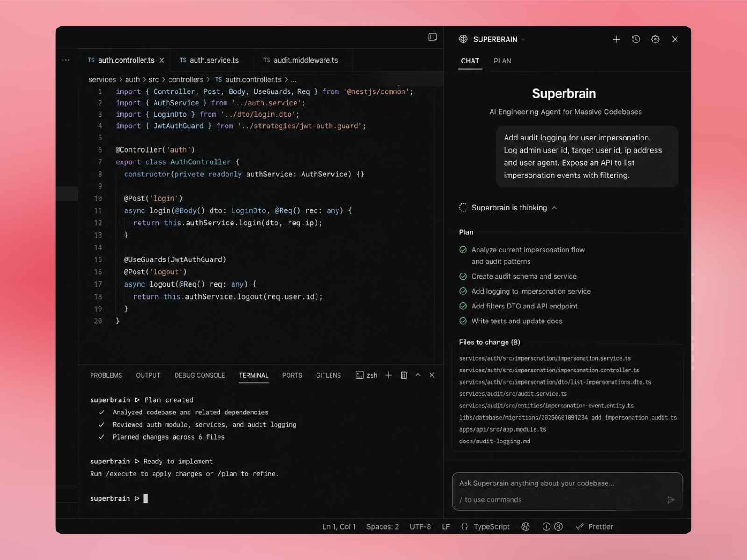Click the Spaces: 2 indentation status entry
The height and width of the screenshot is (560, 747).
coord(382,526)
